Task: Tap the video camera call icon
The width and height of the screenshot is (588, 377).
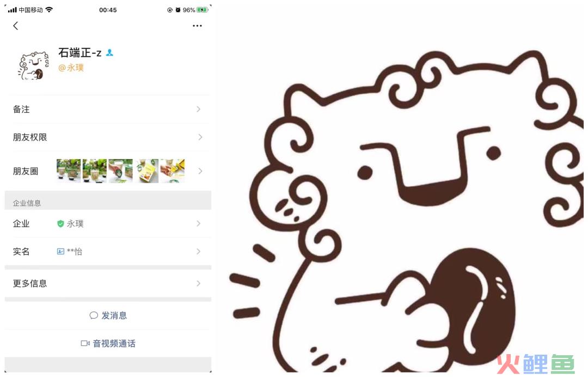Action: [x=85, y=343]
